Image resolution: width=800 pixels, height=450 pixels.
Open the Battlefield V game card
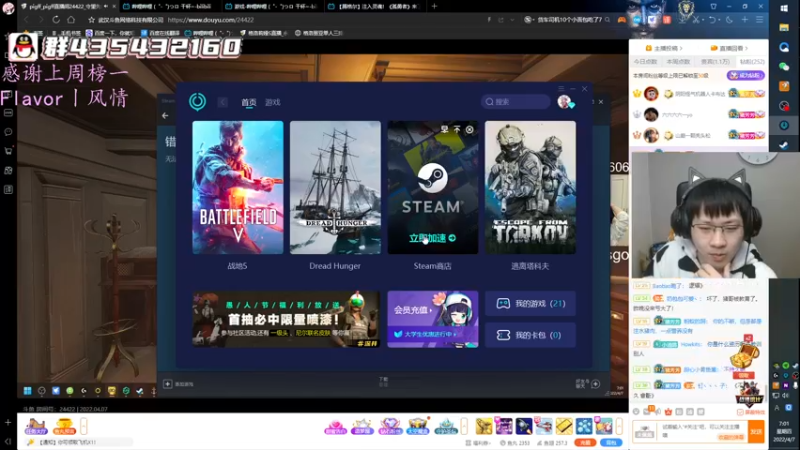tap(238, 187)
